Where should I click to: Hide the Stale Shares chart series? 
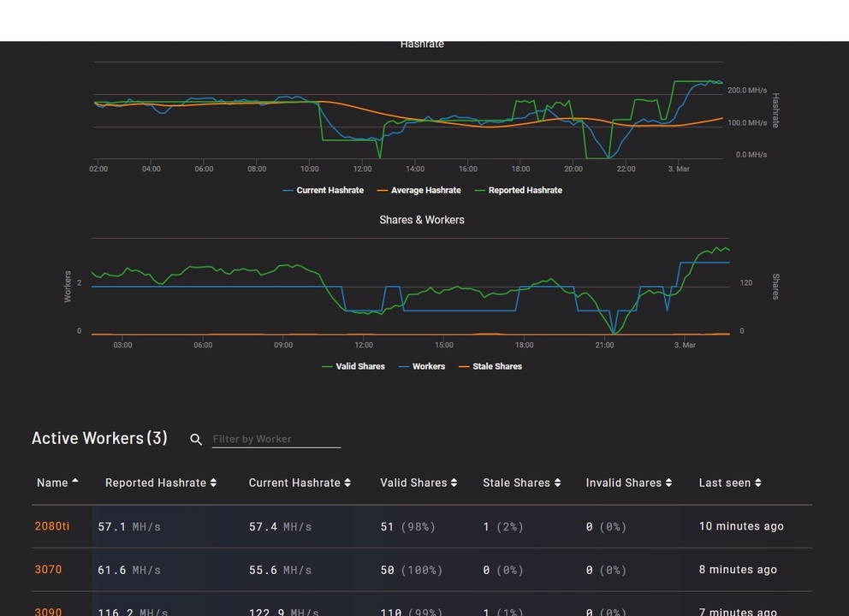[490, 366]
